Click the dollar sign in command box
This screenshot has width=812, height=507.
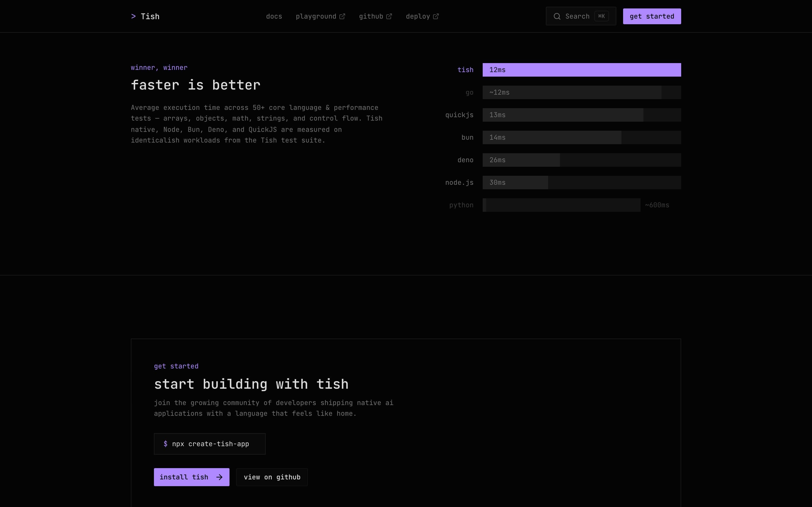click(166, 444)
